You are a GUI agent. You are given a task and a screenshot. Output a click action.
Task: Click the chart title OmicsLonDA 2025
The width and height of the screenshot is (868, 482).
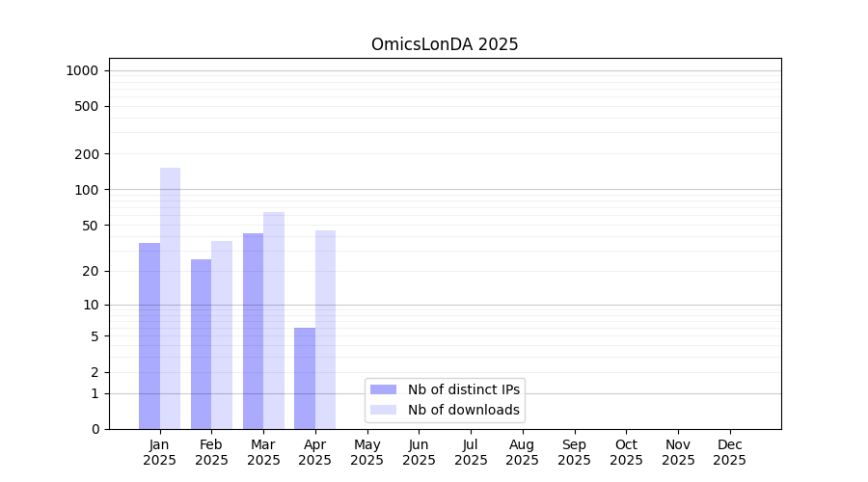445,44
